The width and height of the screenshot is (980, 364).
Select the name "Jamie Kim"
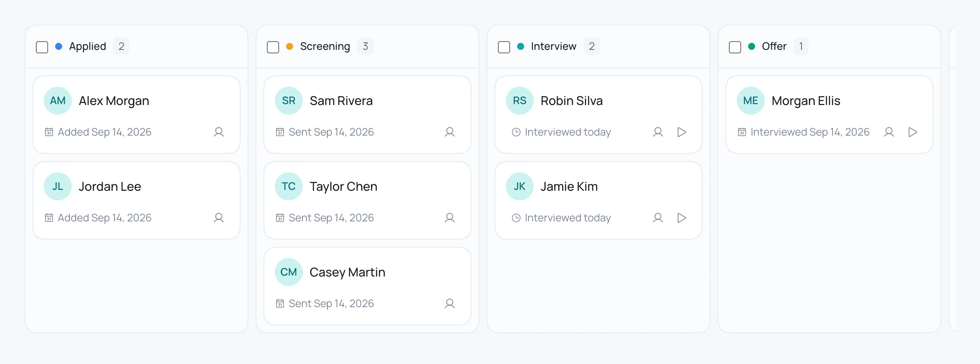point(569,187)
